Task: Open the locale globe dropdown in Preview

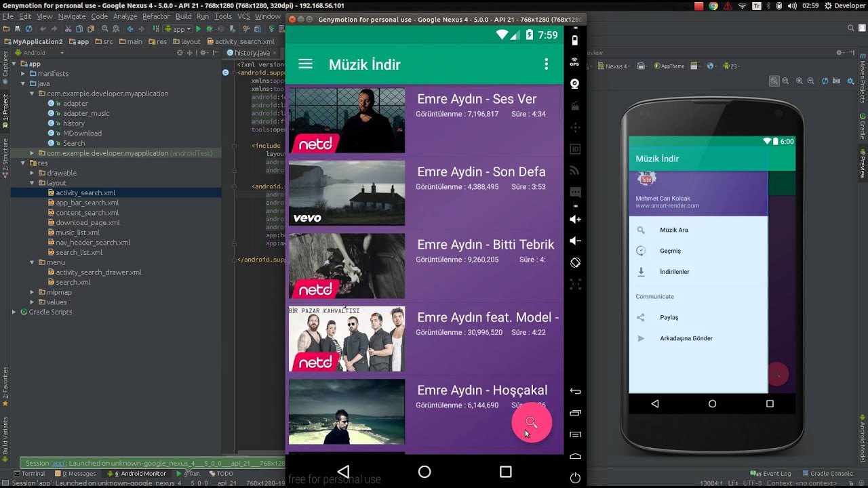Action: [711, 66]
